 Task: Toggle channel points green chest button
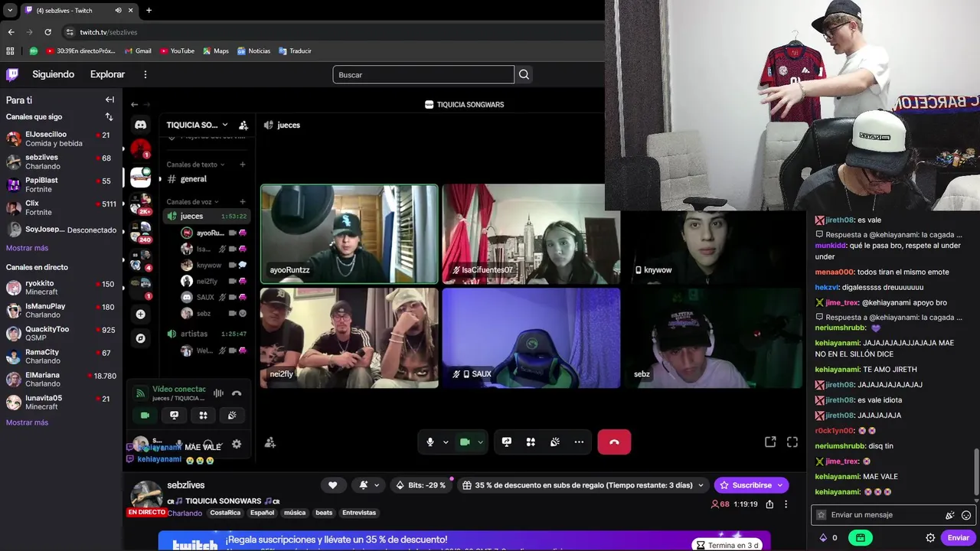(x=861, y=538)
